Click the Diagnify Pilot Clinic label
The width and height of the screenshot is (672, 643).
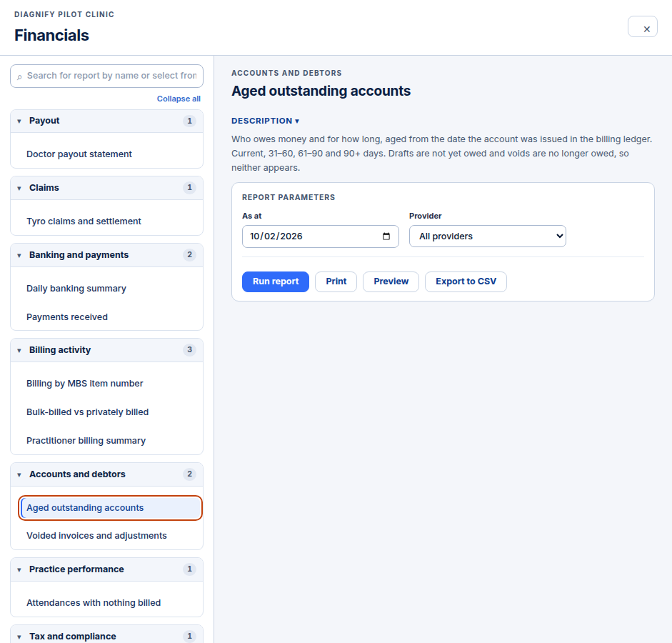pyautogui.click(x=64, y=14)
